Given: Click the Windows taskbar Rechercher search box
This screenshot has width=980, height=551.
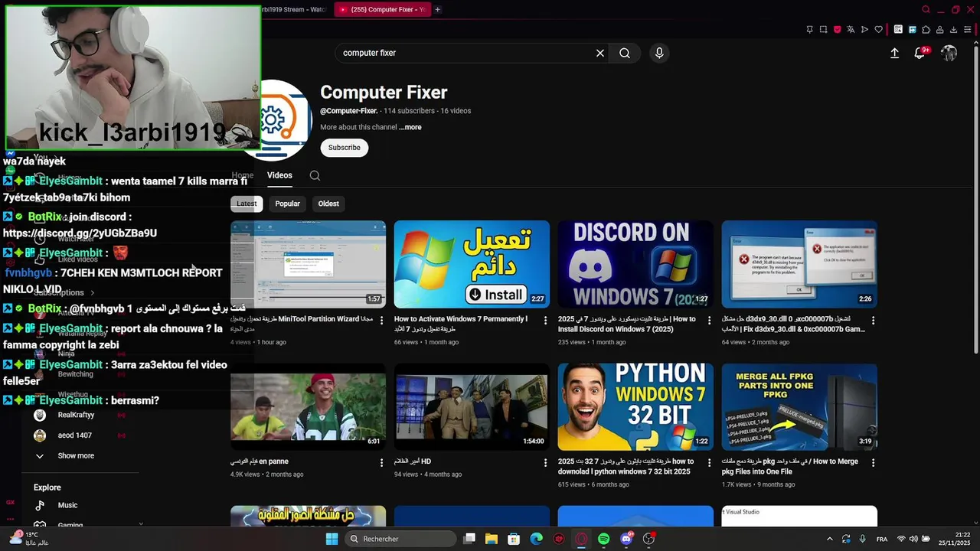Looking at the screenshot, I should (x=400, y=539).
